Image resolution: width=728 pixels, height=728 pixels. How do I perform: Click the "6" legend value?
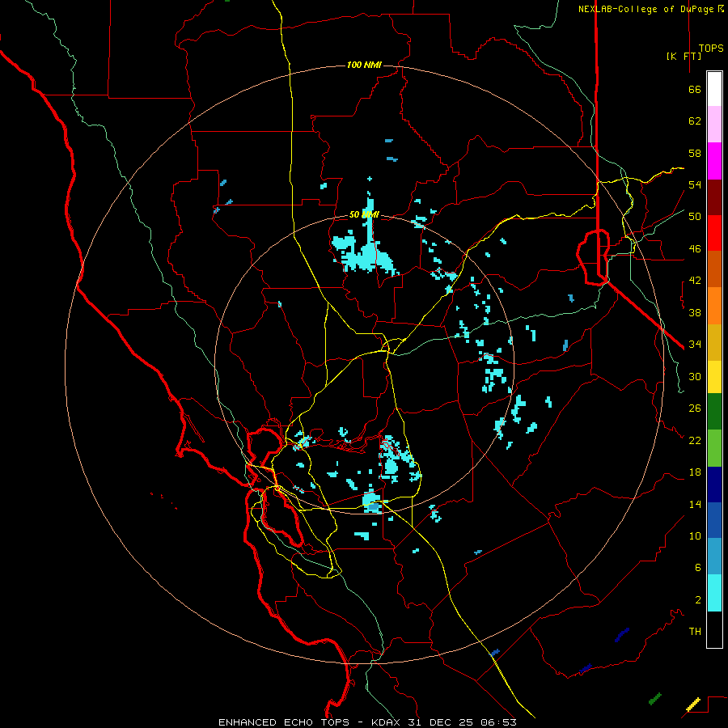click(698, 567)
